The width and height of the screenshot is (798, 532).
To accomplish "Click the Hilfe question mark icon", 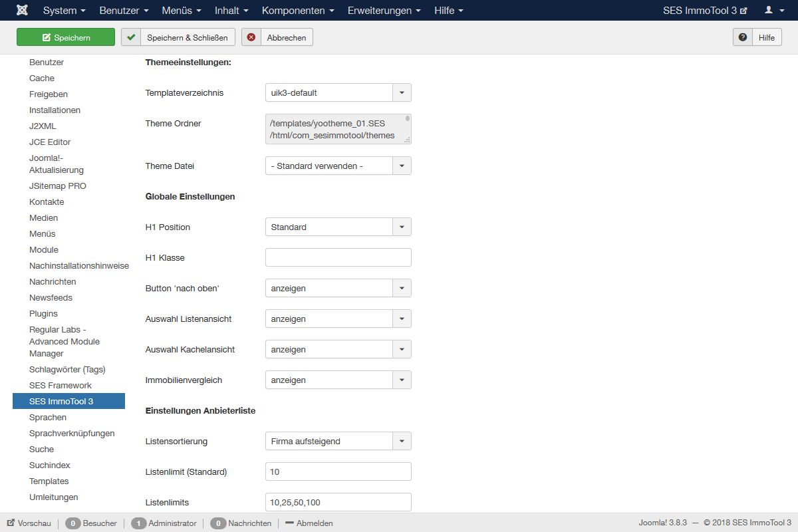I will pyautogui.click(x=743, y=38).
